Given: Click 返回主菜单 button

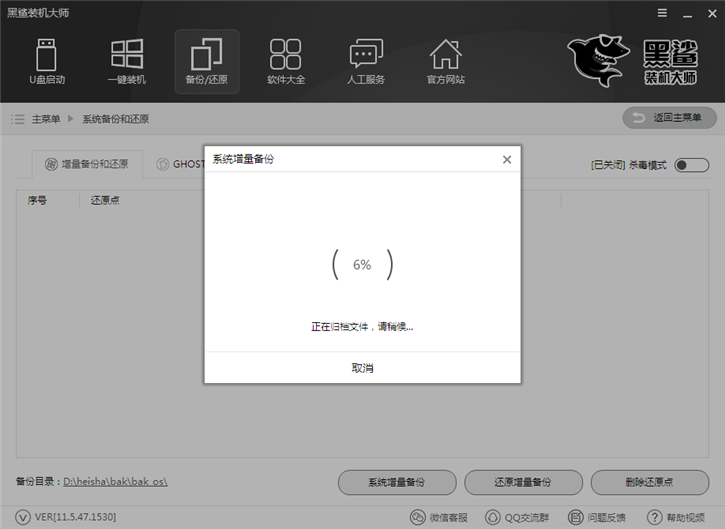Looking at the screenshot, I should pyautogui.click(x=669, y=118).
